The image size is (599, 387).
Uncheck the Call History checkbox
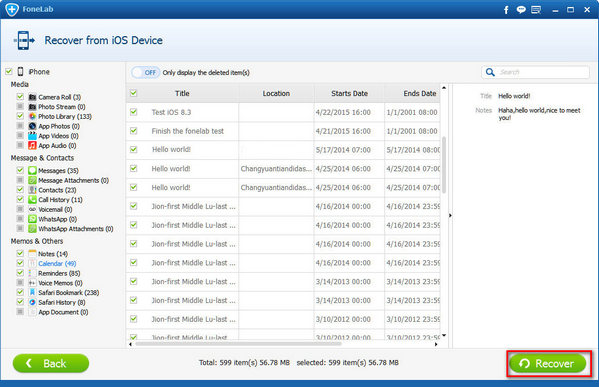tap(20, 199)
